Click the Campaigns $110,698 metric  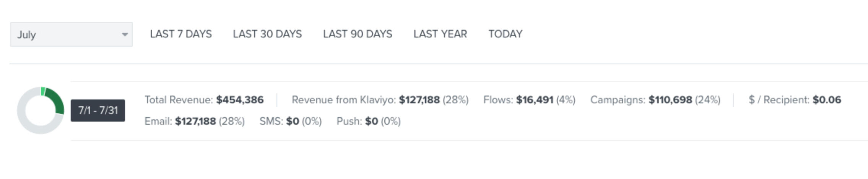pos(670,100)
